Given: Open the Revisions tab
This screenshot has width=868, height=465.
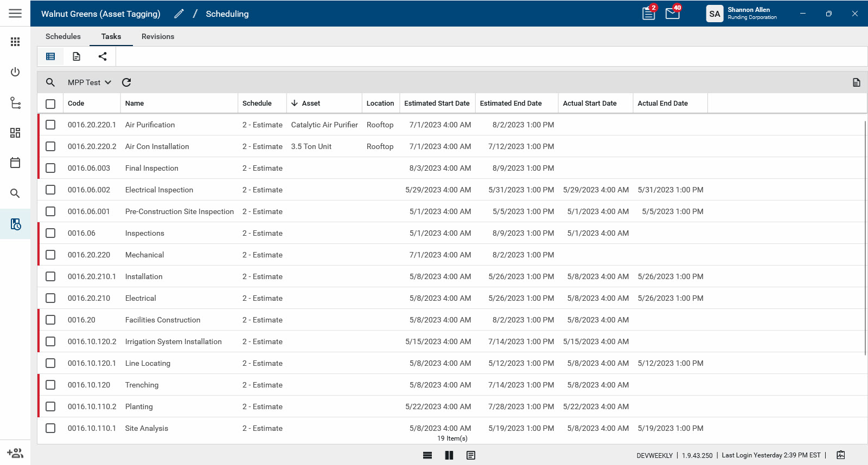Looking at the screenshot, I should click(158, 36).
